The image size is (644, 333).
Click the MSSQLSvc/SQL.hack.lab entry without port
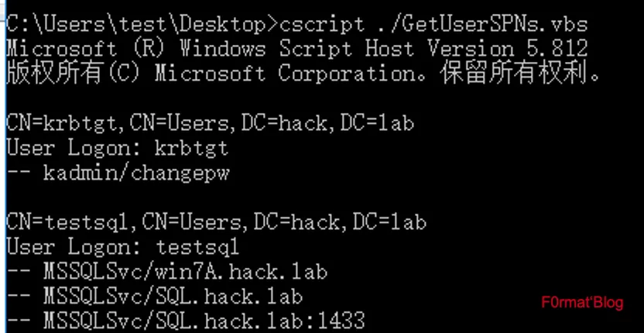[x=173, y=297]
